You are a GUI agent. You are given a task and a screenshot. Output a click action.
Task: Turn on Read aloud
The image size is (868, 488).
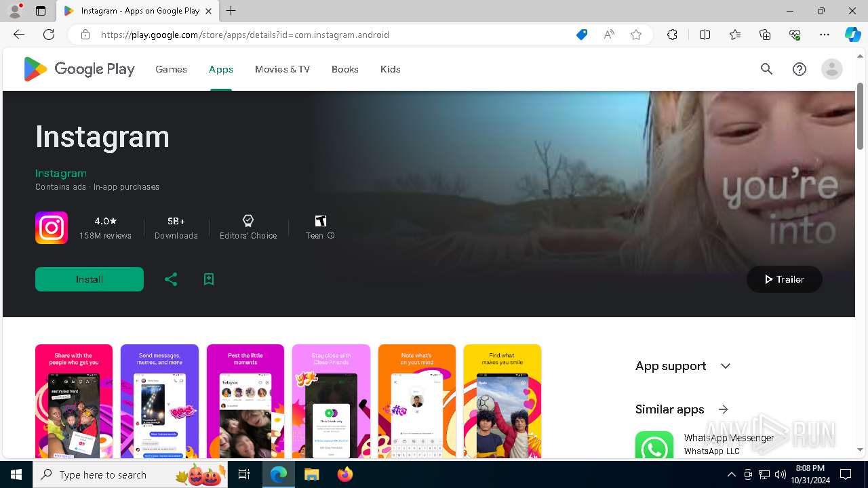tap(609, 35)
